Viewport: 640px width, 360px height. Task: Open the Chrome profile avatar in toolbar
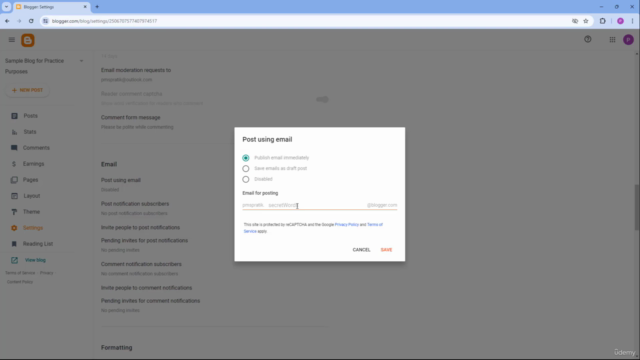click(x=620, y=21)
